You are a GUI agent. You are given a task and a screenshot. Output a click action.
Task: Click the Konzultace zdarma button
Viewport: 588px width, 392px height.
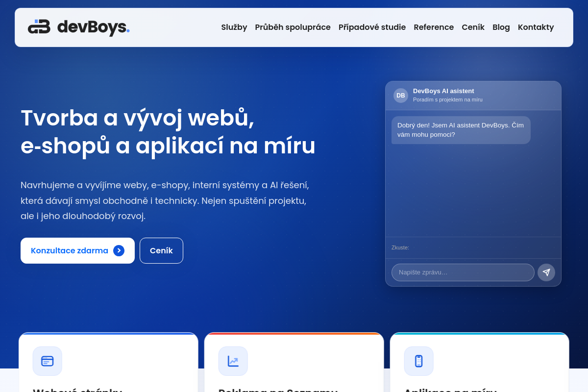pos(77,250)
